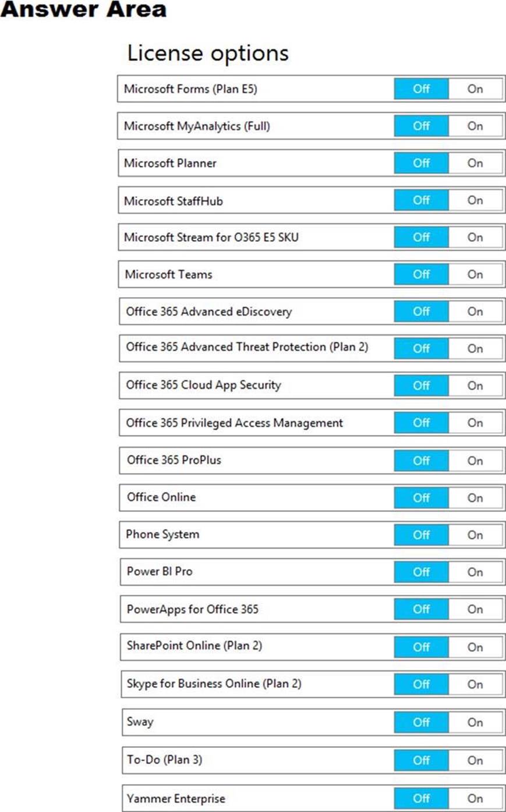Switch Advanced Threat Protection (Plan 2) On
506x812 pixels.
[475, 348]
